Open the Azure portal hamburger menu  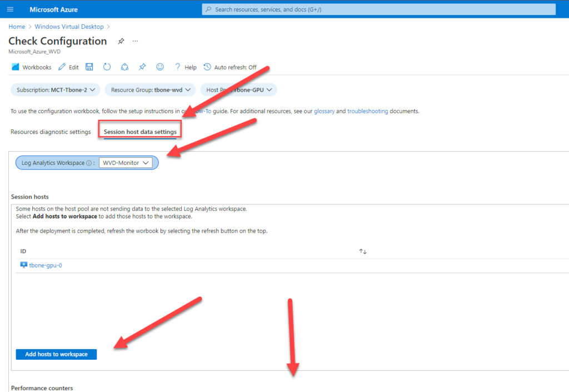point(10,9)
